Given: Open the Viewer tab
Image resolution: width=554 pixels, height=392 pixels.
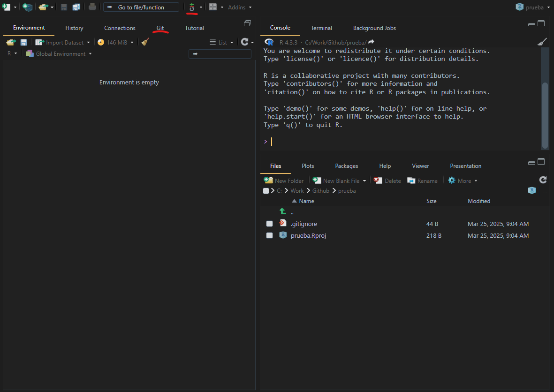Looking at the screenshot, I should (420, 166).
